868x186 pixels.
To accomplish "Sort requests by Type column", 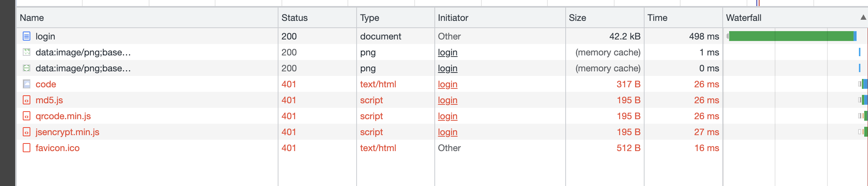I will pyautogui.click(x=370, y=18).
